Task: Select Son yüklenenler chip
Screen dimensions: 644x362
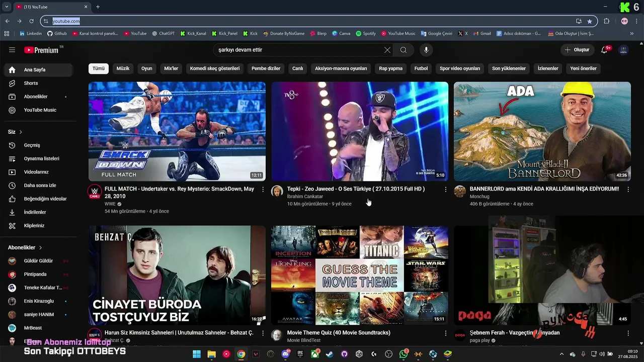Action: pyautogui.click(x=509, y=68)
